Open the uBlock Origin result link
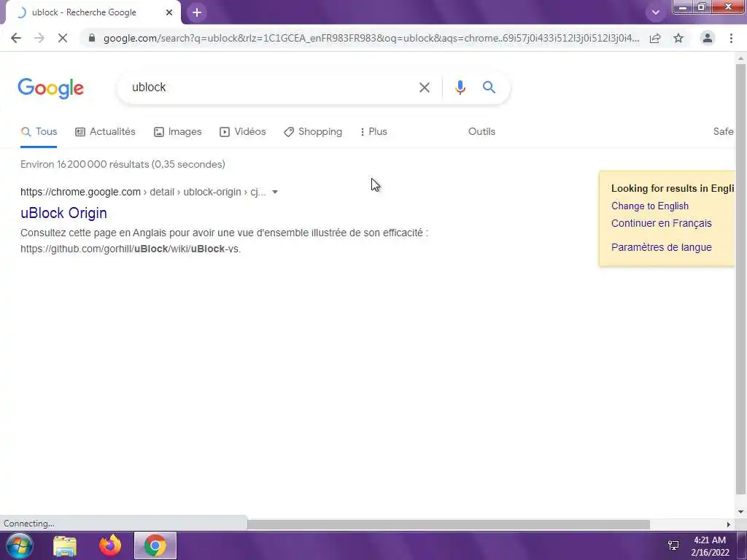The image size is (747, 560). coord(64,213)
